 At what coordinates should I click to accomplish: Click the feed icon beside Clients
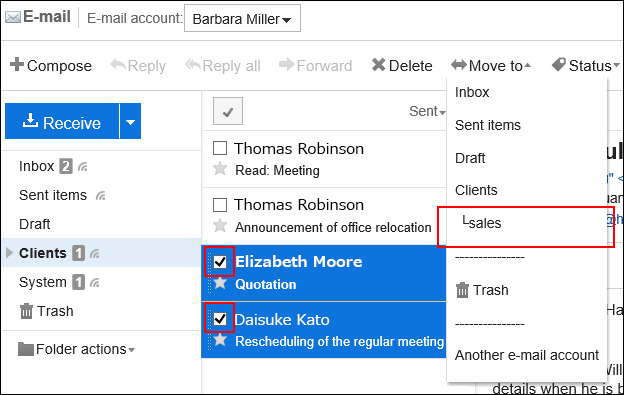click(95, 254)
